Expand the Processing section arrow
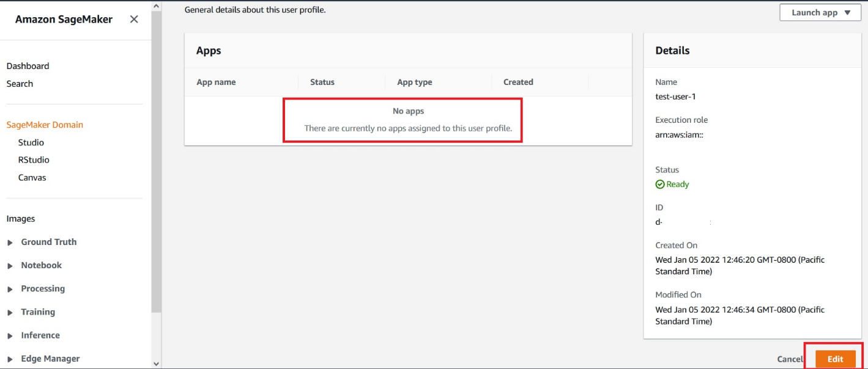868x369 pixels. 10,289
